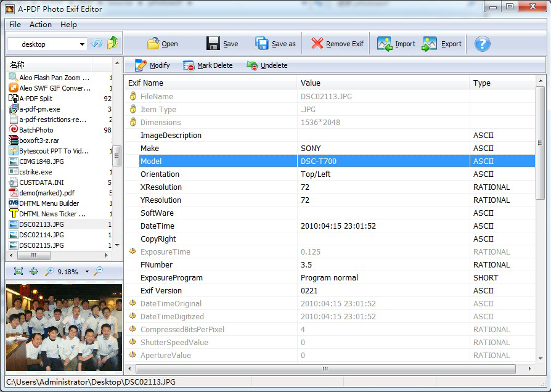Expand the desktop folder dropdown
Screen dimensions: 551x392
pos(83,44)
